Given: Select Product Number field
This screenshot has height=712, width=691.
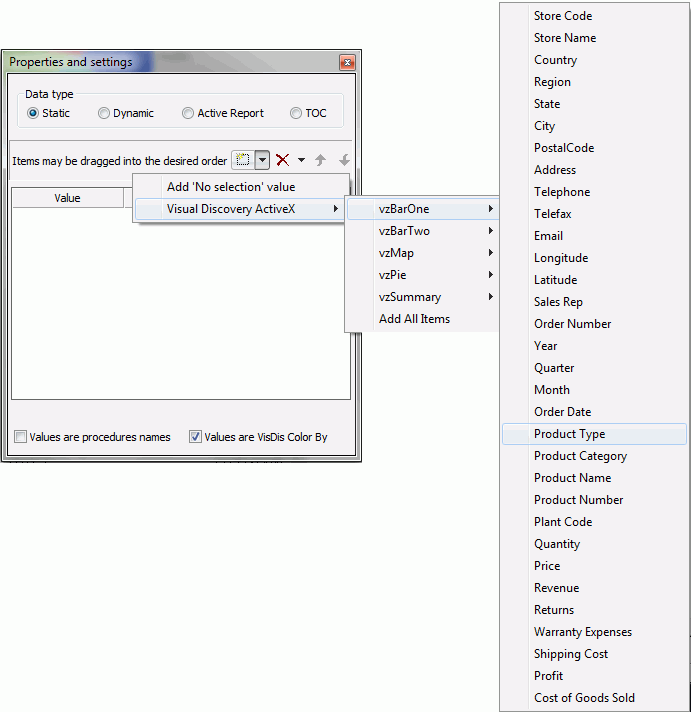Looking at the screenshot, I should point(594,500).
